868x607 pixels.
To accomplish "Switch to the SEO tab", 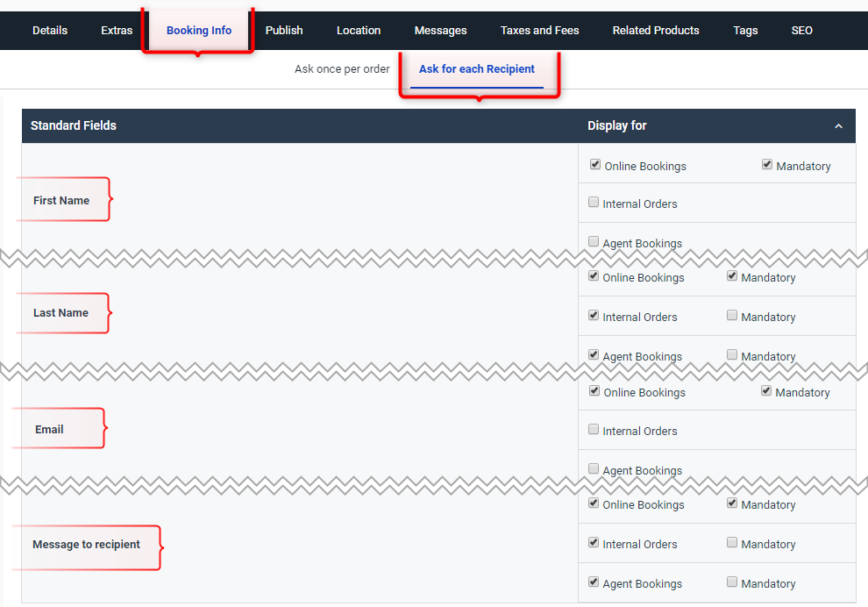I will point(802,31).
